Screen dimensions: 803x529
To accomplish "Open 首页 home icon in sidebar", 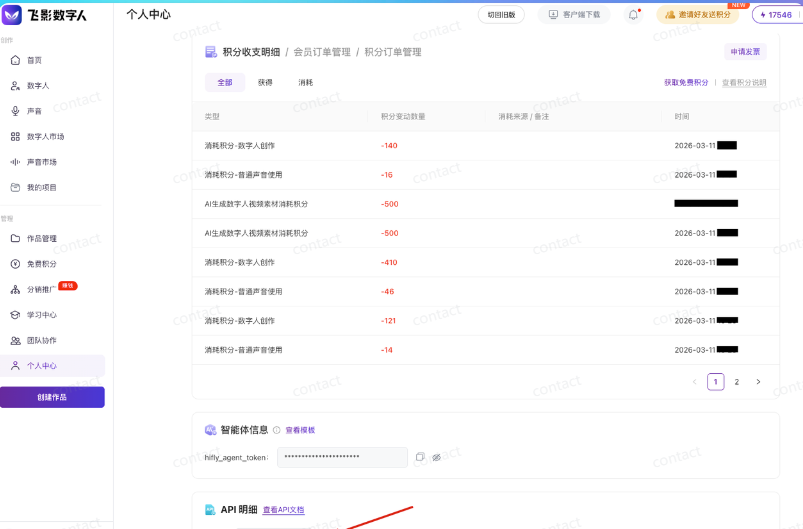I will 15,60.
